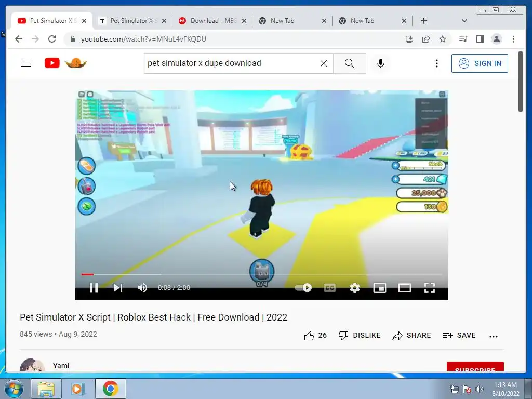Open Yami channel name link
This screenshot has height=399, width=532.
point(61,366)
